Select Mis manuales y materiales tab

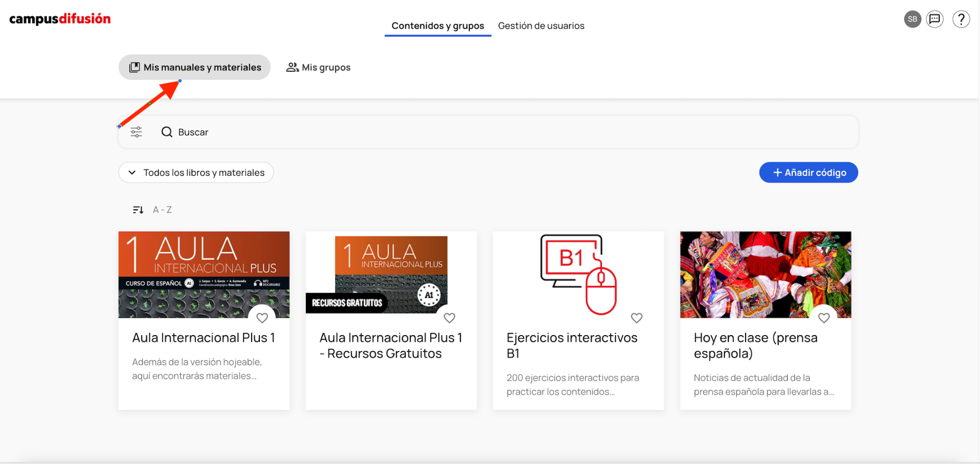[195, 68]
